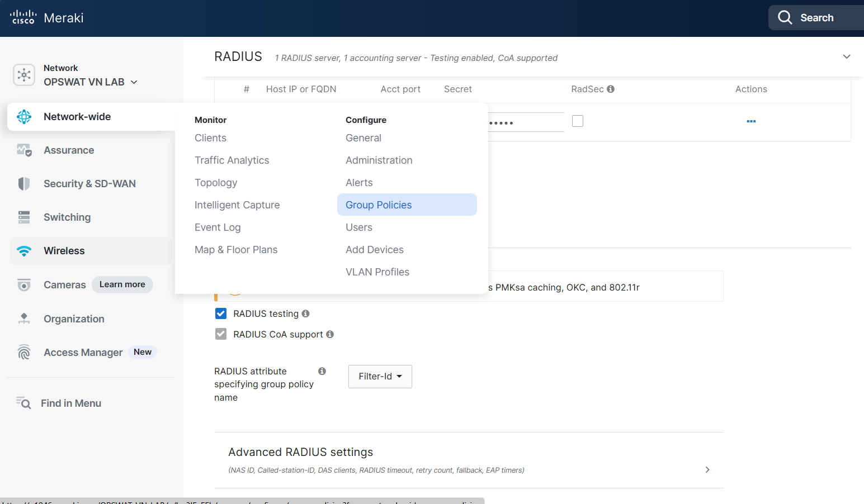Image resolution: width=864 pixels, height=504 pixels.
Task: Toggle the RADIUS CoA support checkbox
Action: pos(221,334)
